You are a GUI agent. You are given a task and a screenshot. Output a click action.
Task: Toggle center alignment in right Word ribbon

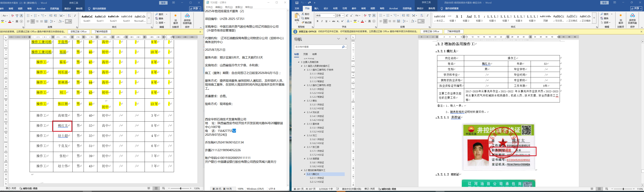point(385,21)
